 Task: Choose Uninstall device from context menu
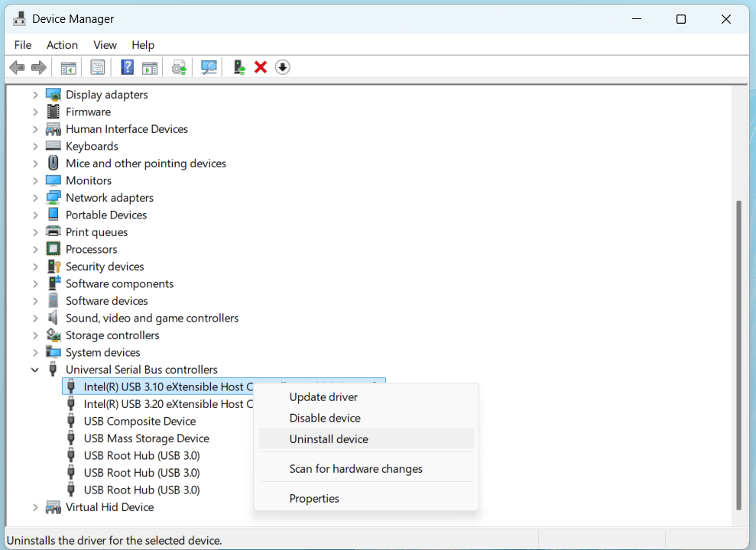tap(329, 438)
